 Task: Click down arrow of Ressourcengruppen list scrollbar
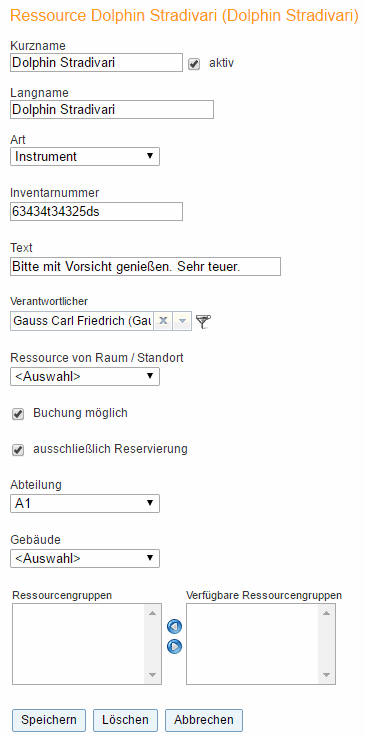[152, 675]
